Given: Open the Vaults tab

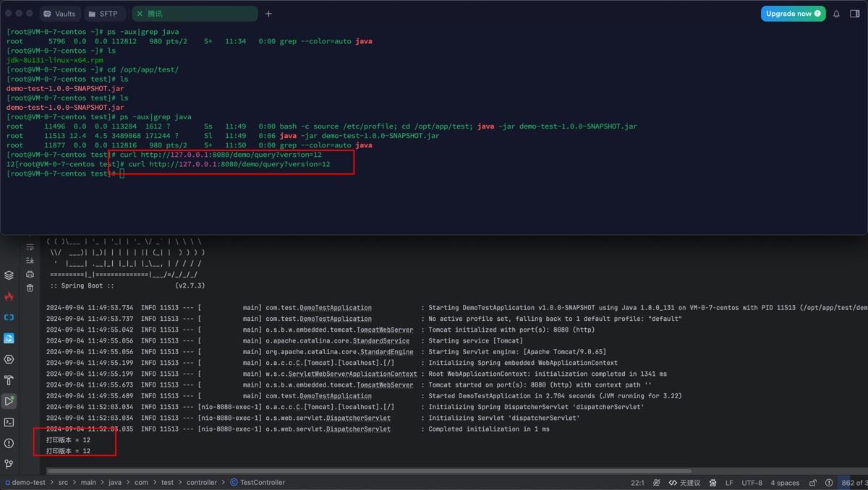Looking at the screenshot, I should [x=59, y=14].
